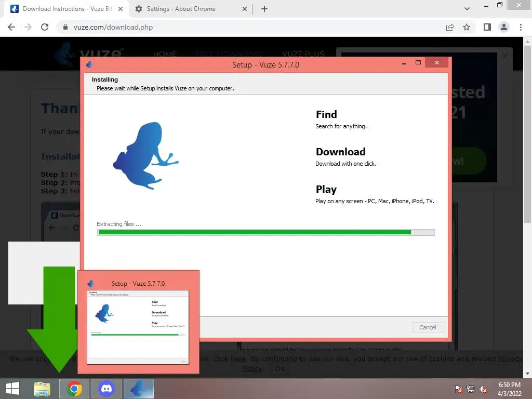Maximize the Vuze Setup window
532x399 pixels.
coord(418,63)
